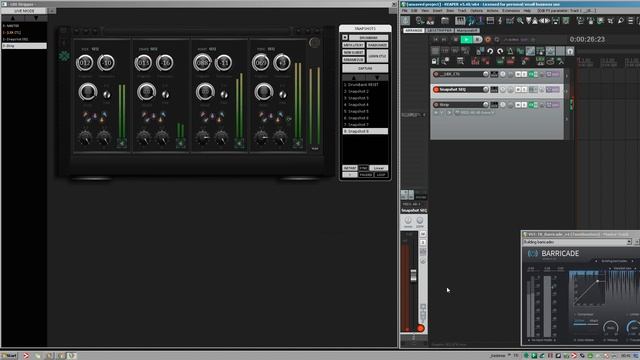Screen dimensions: 640x360
Task: Toggle record arm on Snapshot SEQ track
Action: [436, 89]
